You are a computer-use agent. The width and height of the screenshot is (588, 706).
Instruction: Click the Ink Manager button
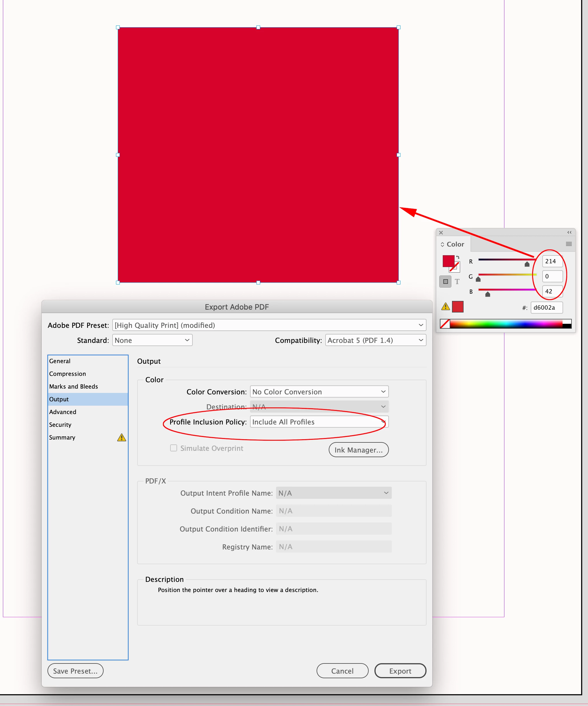pos(358,450)
